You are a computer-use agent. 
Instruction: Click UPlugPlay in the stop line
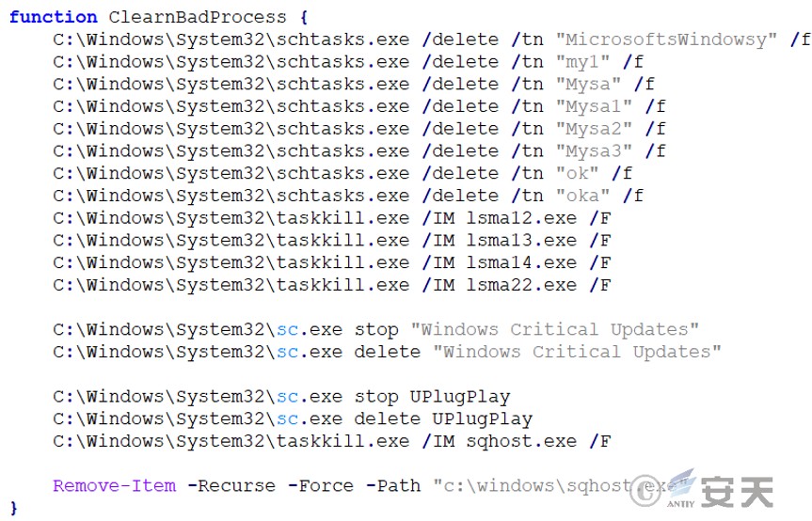(x=460, y=397)
